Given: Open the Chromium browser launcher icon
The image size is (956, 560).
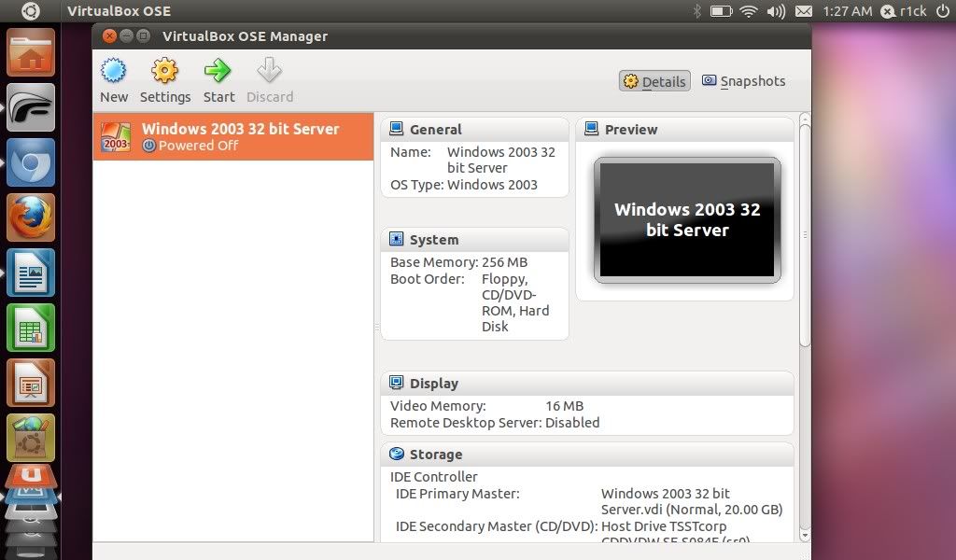Looking at the screenshot, I should (x=31, y=162).
